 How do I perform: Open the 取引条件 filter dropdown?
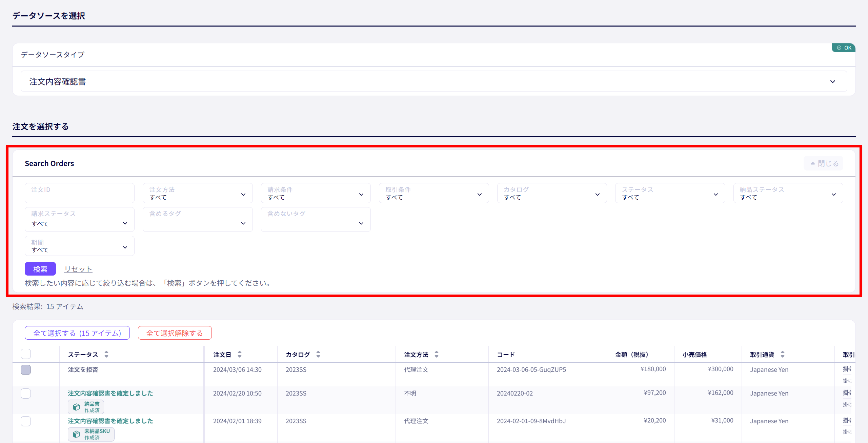pos(434,193)
